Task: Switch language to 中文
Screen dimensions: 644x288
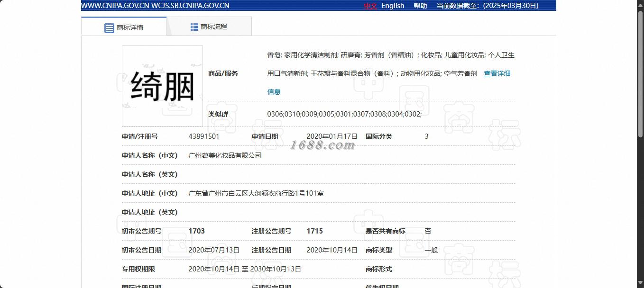Action: [370, 6]
